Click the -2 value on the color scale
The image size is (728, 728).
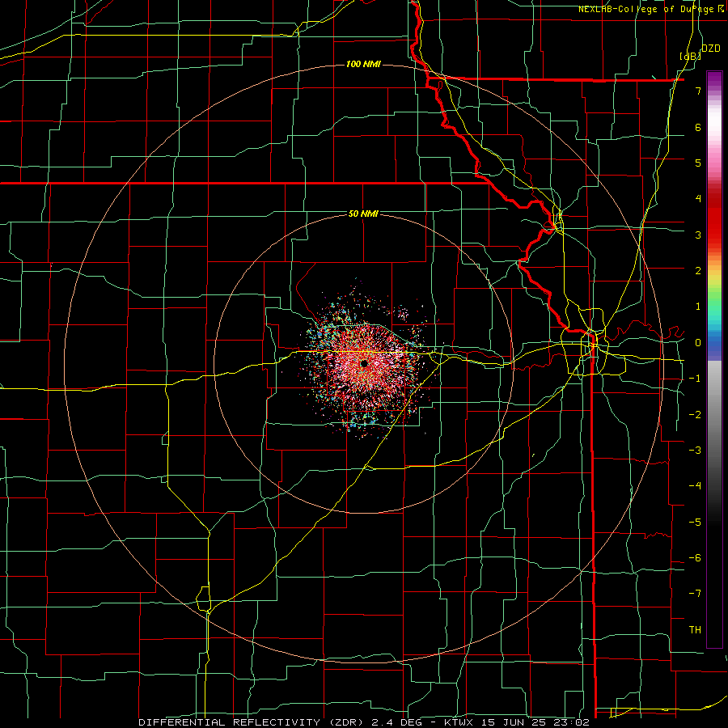click(695, 414)
